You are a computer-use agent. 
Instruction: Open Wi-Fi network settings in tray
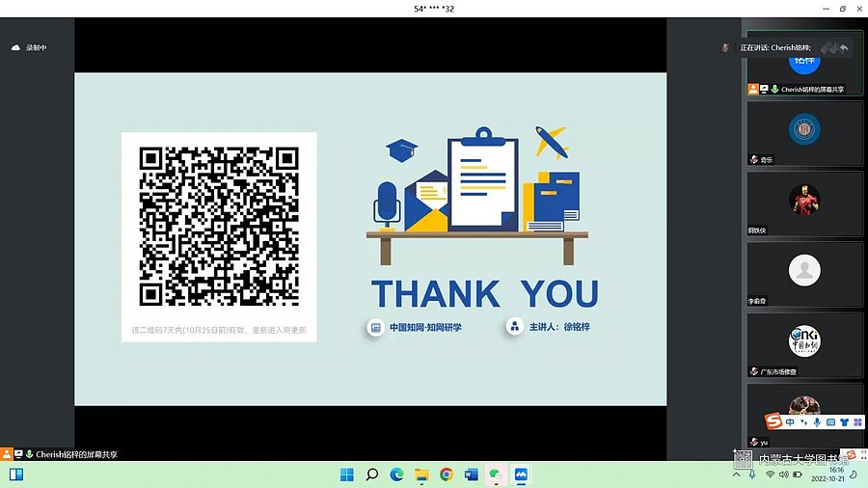click(770, 474)
